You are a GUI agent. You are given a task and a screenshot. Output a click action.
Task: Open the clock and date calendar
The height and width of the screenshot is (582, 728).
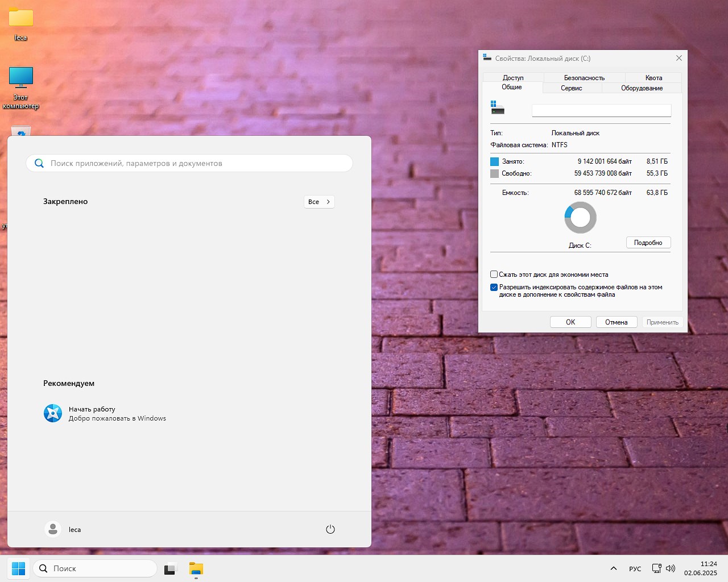click(701, 568)
